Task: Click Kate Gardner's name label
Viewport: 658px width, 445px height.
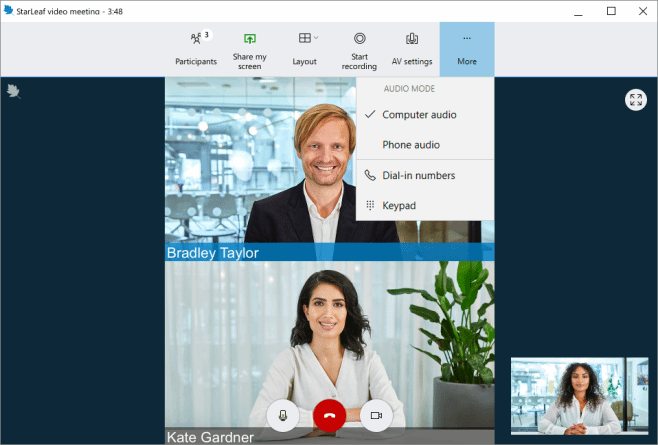Action: (210, 437)
